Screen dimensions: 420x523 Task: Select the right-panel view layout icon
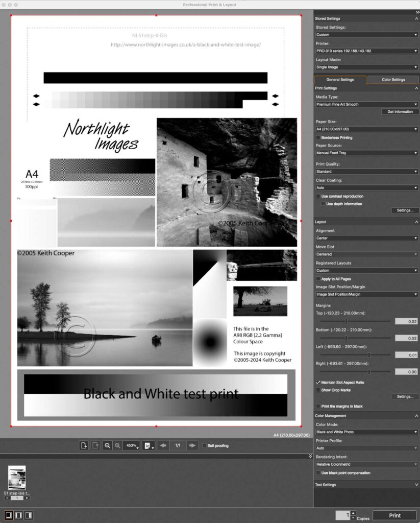[x=29, y=515]
